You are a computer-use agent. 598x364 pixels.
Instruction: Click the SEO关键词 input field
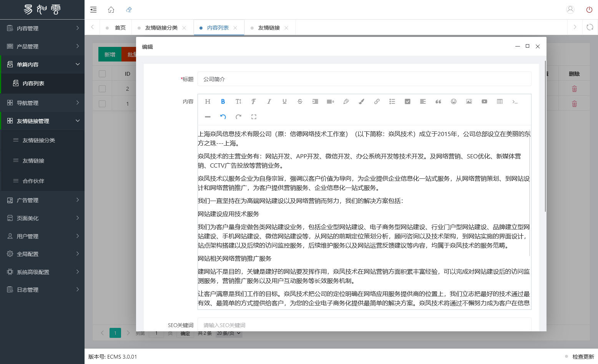[364, 325]
